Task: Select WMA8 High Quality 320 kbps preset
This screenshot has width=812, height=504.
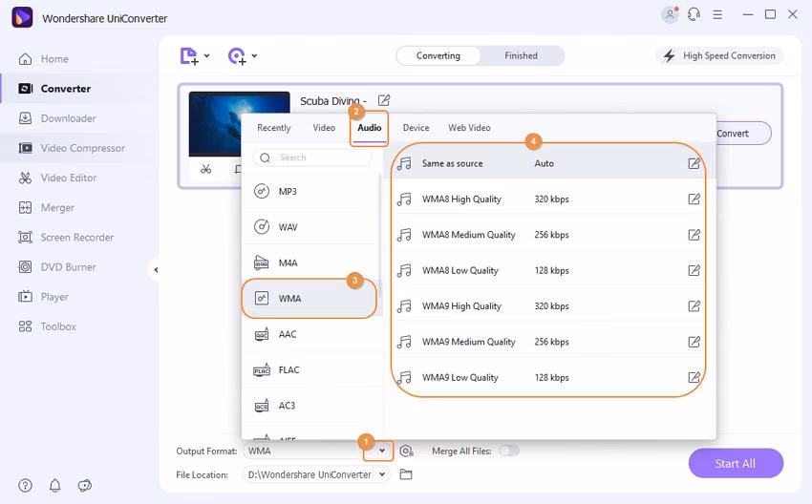Action: (x=548, y=199)
